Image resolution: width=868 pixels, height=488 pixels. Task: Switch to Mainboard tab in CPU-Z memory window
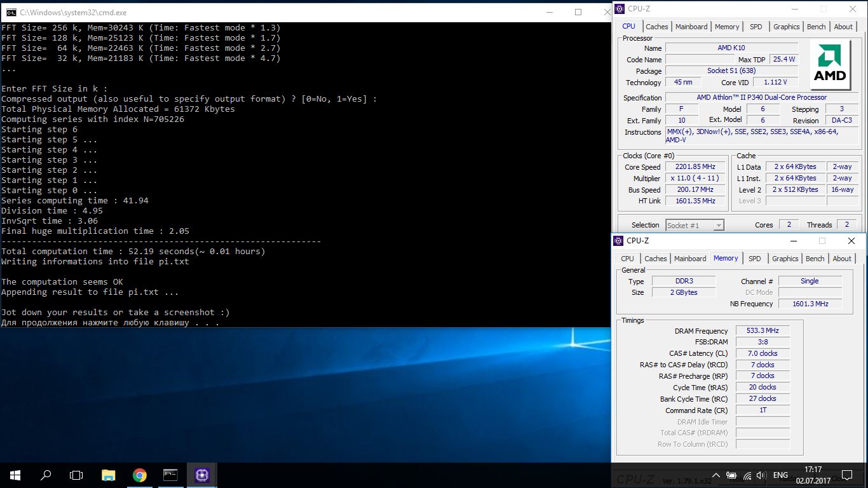(x=690, y=259)
